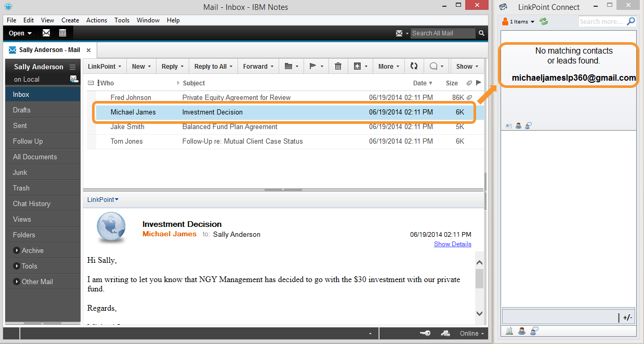Expand Other Mail in sidebar
The image size is (644, 344).
tap(17, 282)
